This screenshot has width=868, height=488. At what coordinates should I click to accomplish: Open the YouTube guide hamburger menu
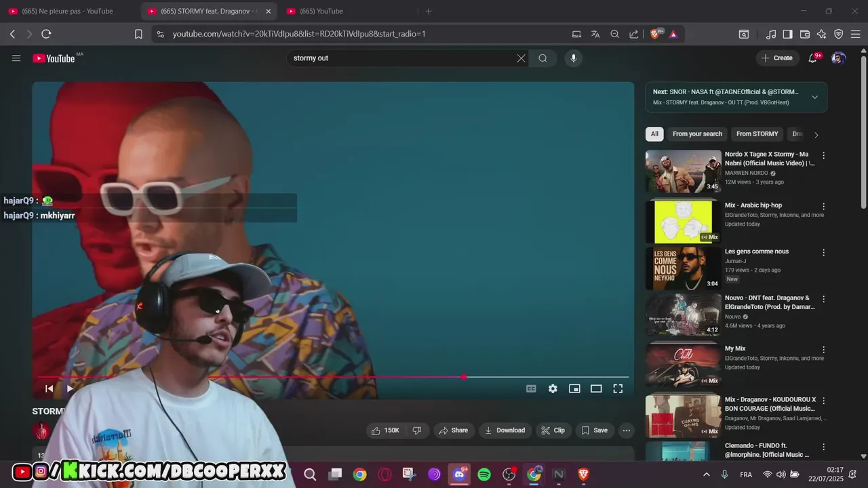pyautogui.click(x=16, y=58)
